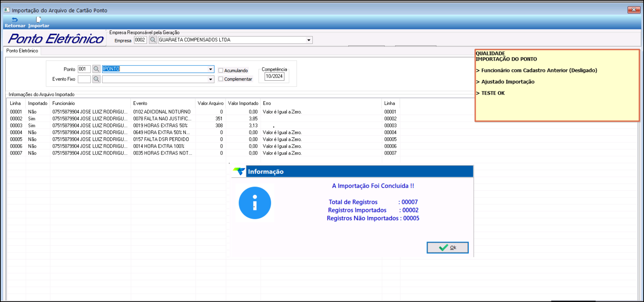Image resolution: width=644 pixels, height=302 pixels.
Task: Click the yellow QUALIDADE note panel
Action: click(x=557, y=85)
